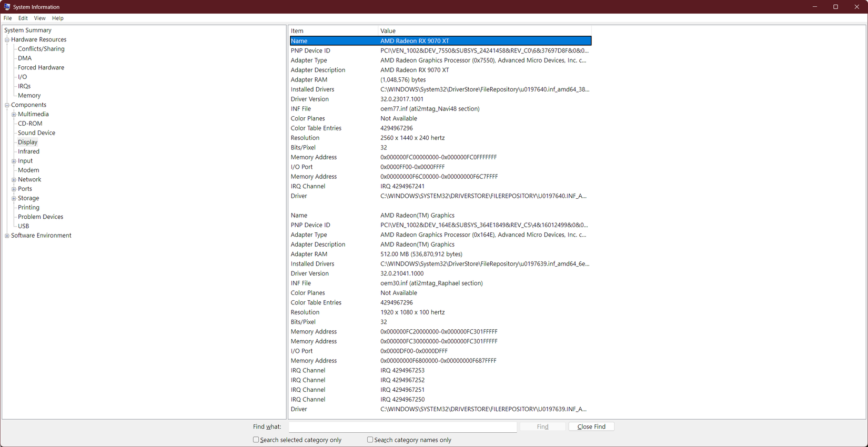The height and width of the screenshot is (447, 868).
Task: Close the System Information window
Action: (x=857, y=7)
